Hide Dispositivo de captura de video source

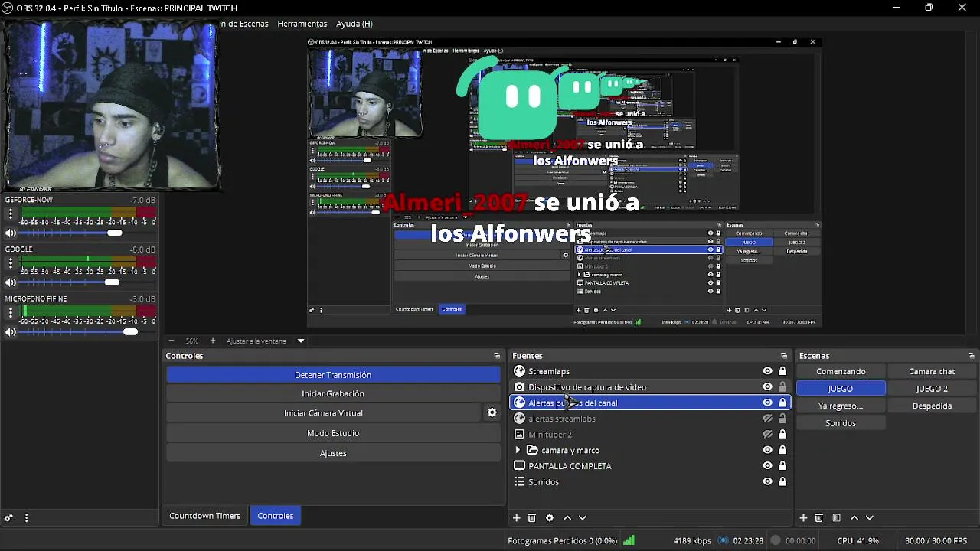tap(767, 387)
